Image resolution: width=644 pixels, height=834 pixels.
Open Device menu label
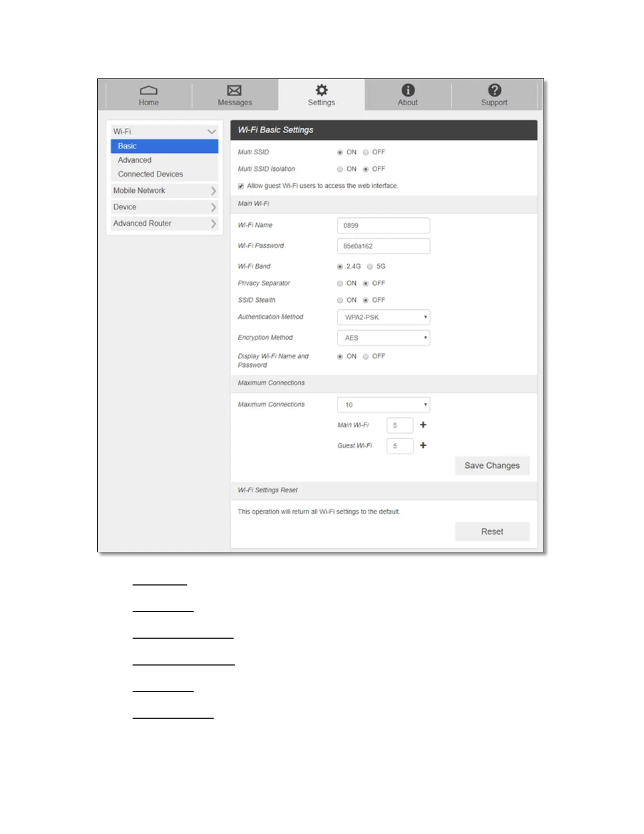125,207
